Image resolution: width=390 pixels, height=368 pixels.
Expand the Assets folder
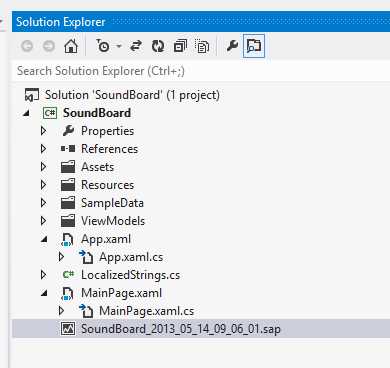(x=43, y=167)
